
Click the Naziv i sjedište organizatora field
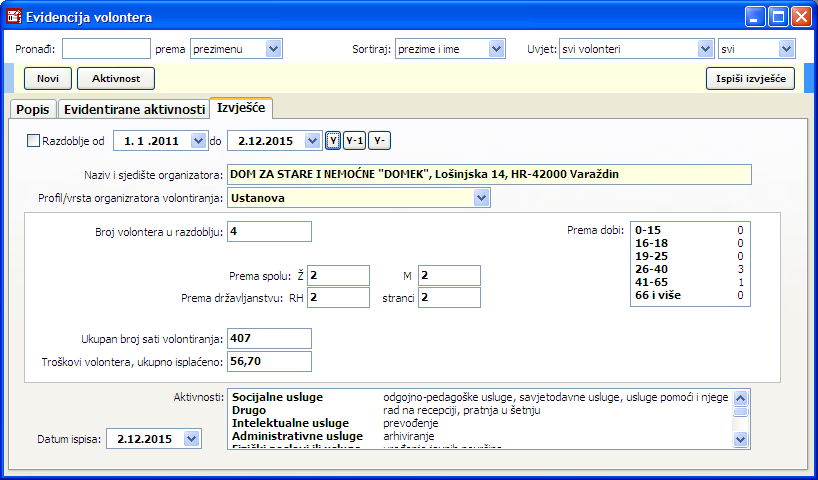click(488, 174)
